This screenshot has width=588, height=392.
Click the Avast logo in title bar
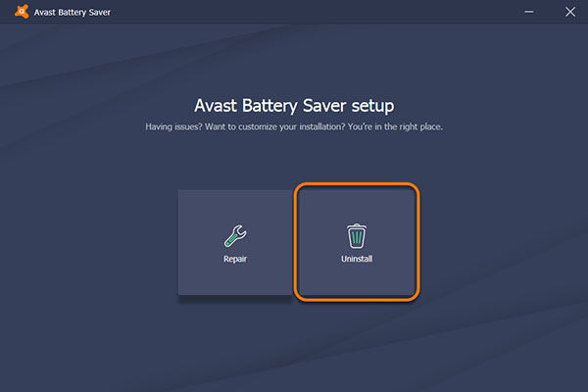click(22, 12)
